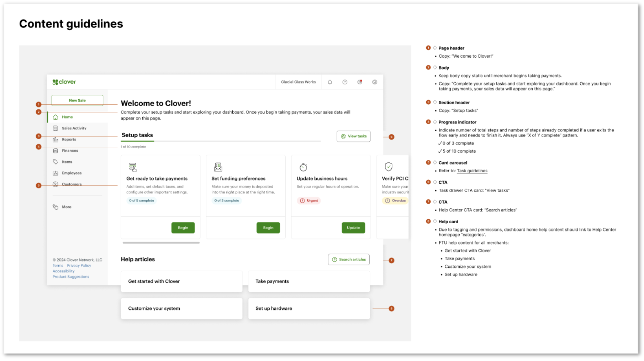Click the Overdue badge on Verify PCI card

pos(395,201)
